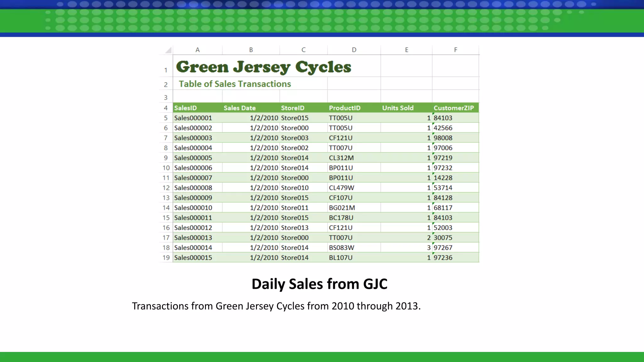Click row 19 header number
644x362 pixels.
point(166,258)
